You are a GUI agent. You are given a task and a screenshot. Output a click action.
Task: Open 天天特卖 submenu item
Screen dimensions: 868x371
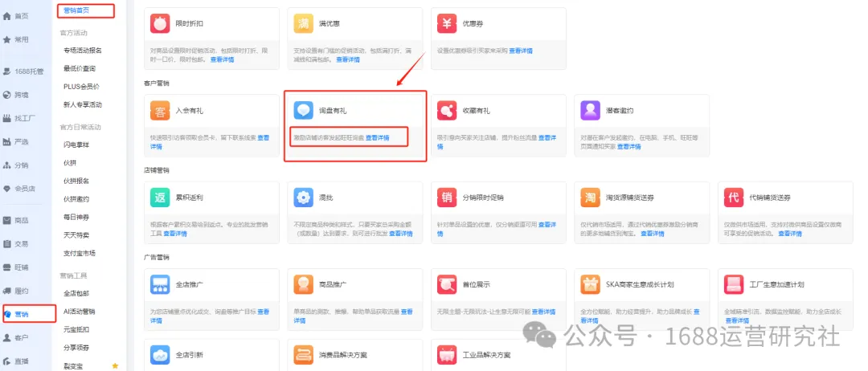76,235
